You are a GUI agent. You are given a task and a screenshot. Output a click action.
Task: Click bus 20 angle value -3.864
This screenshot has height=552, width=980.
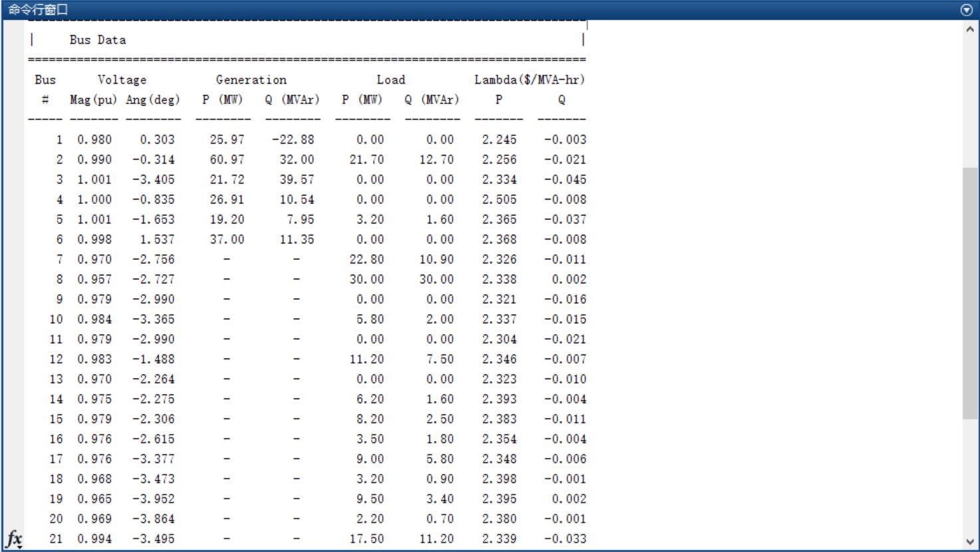154,519
